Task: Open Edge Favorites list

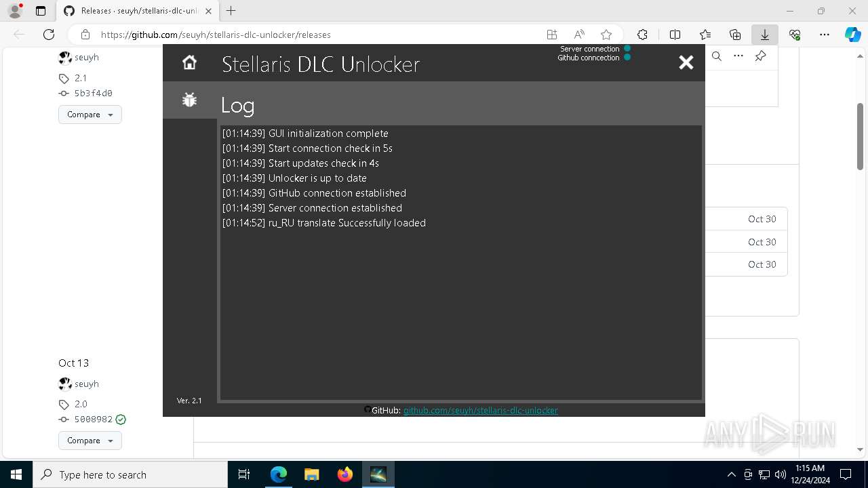Action: click(705, 35)
